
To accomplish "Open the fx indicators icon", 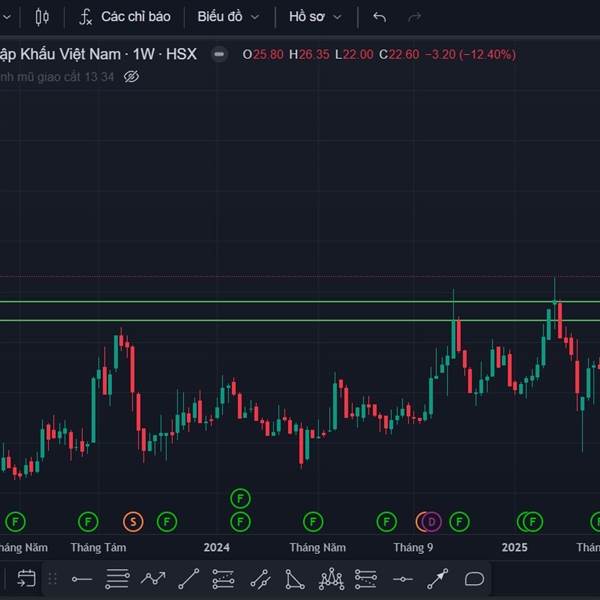I will click(85, 17).
